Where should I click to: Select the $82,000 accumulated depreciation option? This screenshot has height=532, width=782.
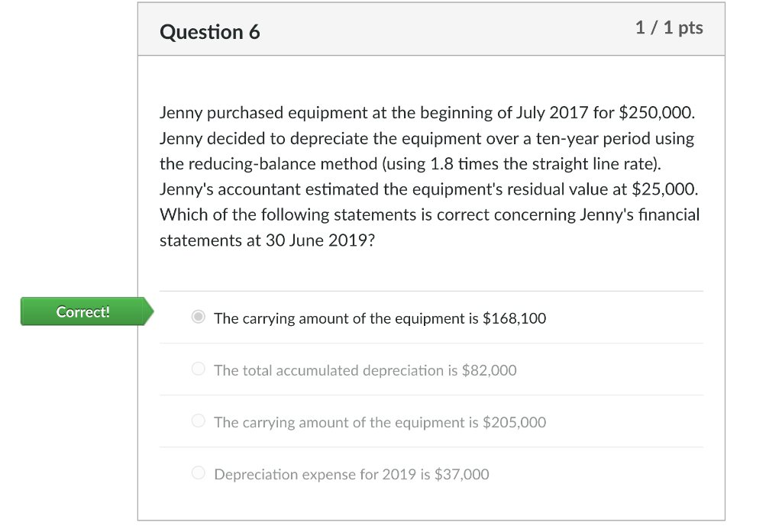[x=197, y=369]
